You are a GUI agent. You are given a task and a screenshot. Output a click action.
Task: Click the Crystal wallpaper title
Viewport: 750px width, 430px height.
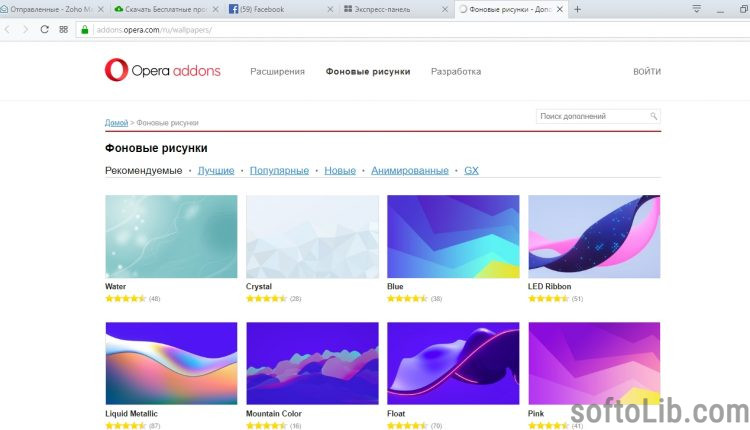(x=259, y=287)
